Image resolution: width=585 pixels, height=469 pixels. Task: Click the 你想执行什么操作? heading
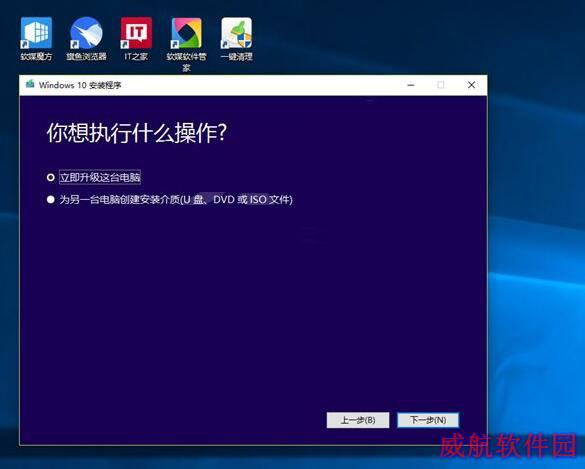point(137,133)
